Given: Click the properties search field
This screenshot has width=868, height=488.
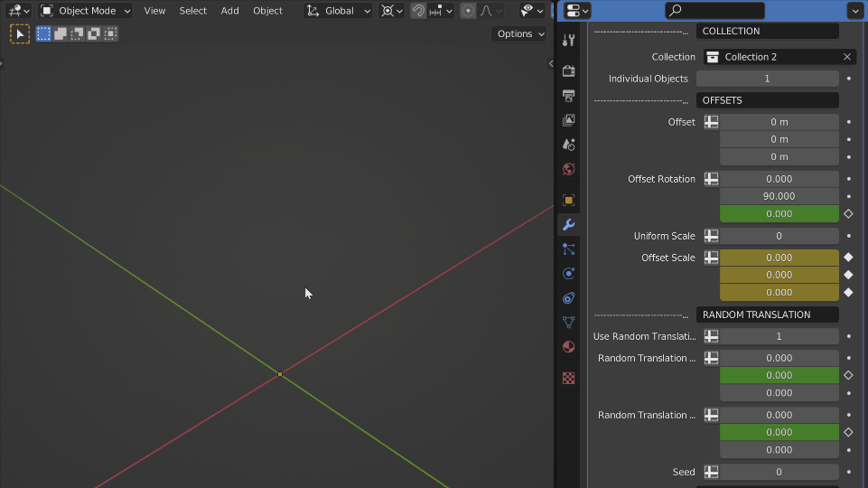Looking at the screenshot, I should click(x=714, y=11).
